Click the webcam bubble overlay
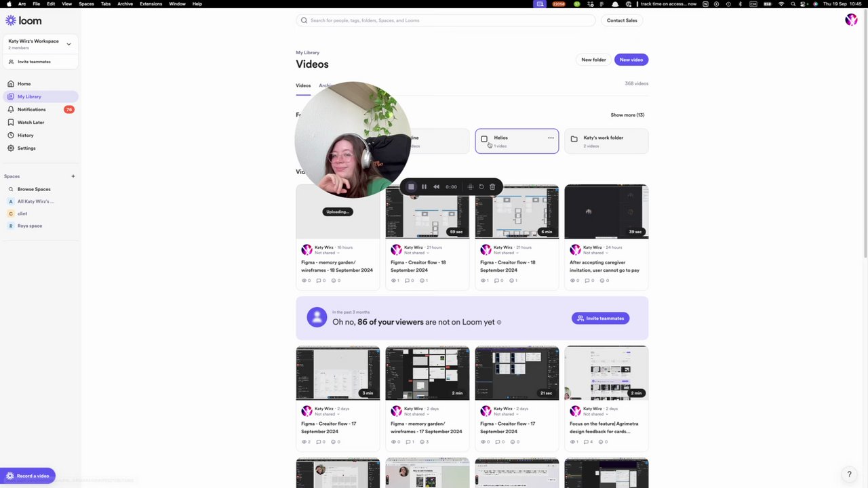This screenshot has width=868, height=488. pos(353,140)
